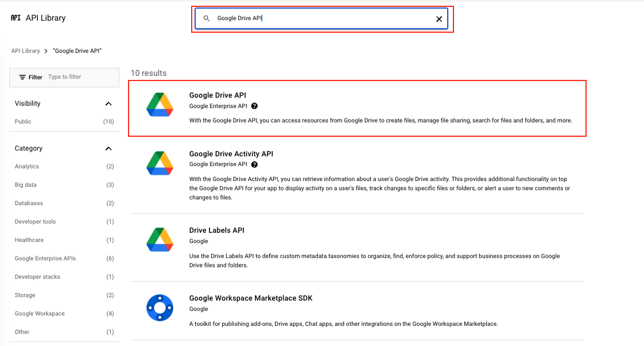Click the Drive Labels API logo

[160, 240]
